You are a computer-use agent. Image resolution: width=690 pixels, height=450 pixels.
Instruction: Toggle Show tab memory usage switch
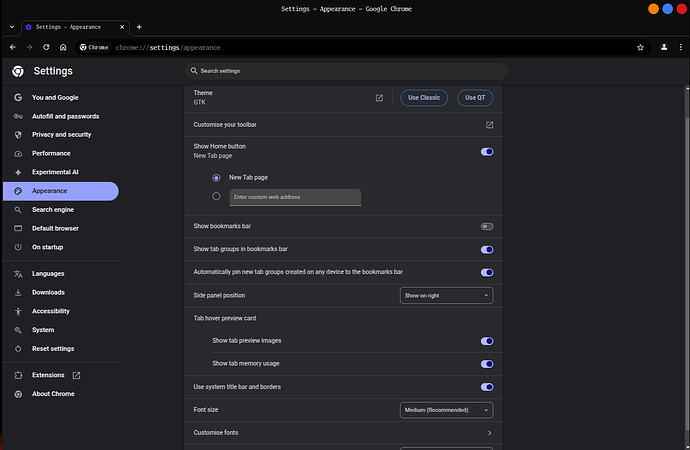(487, 364)
